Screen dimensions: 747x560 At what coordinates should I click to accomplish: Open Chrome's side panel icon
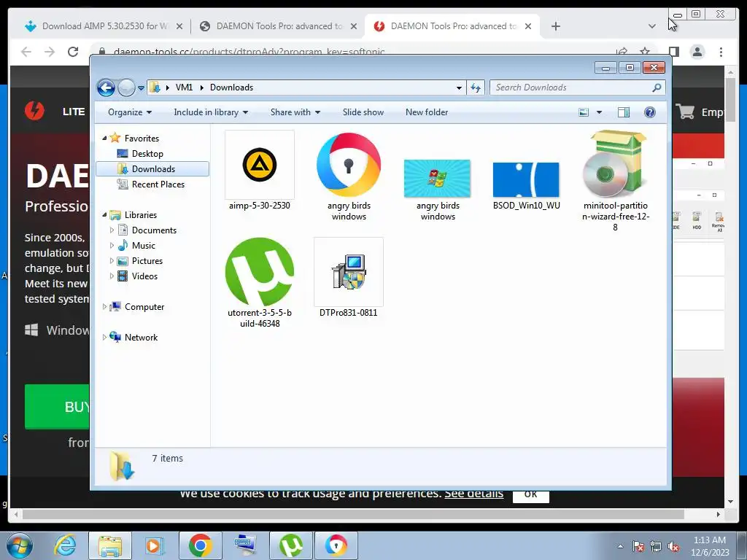[x=673, y=52]
